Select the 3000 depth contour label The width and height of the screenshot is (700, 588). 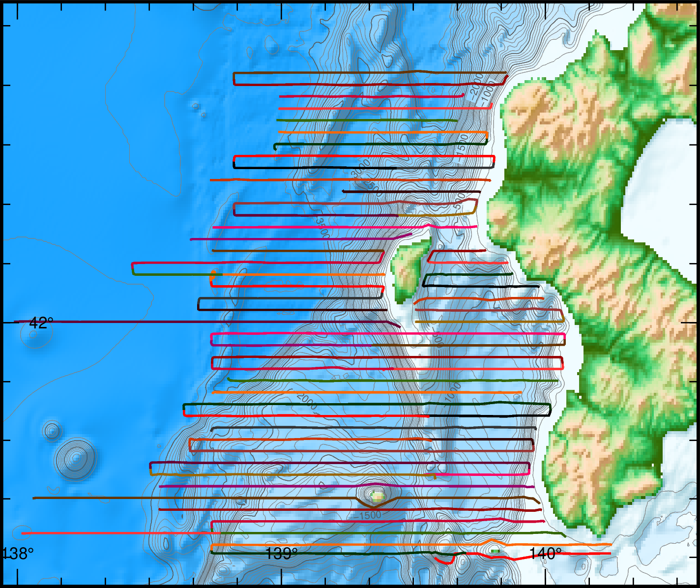point(360,168)
